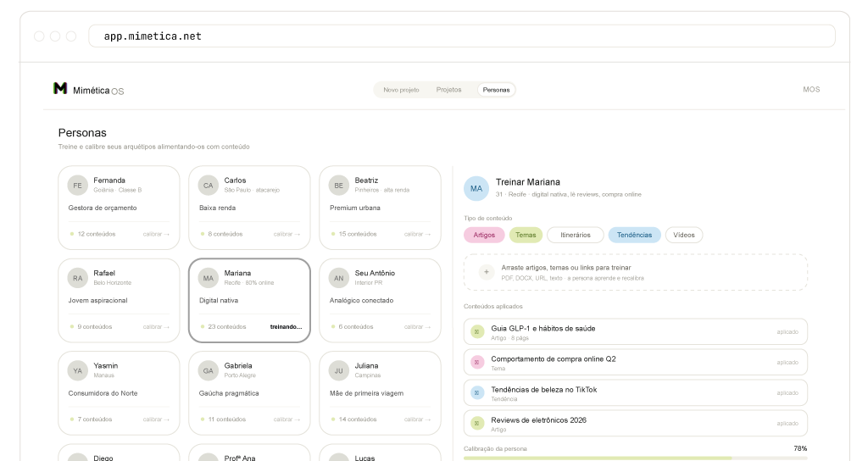Click Beatriz's BE avatar
Screen dimensions: 868x461
pos(339,186)
